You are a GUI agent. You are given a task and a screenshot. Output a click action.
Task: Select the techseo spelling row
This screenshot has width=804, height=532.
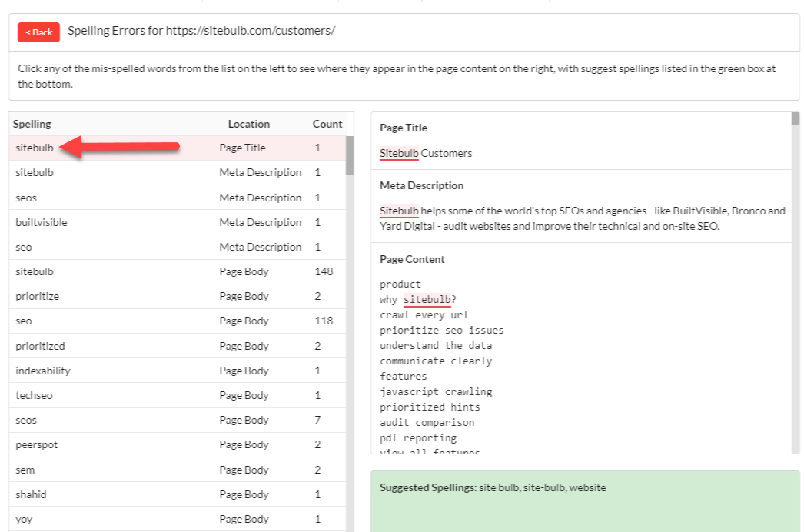click(178, 395)
